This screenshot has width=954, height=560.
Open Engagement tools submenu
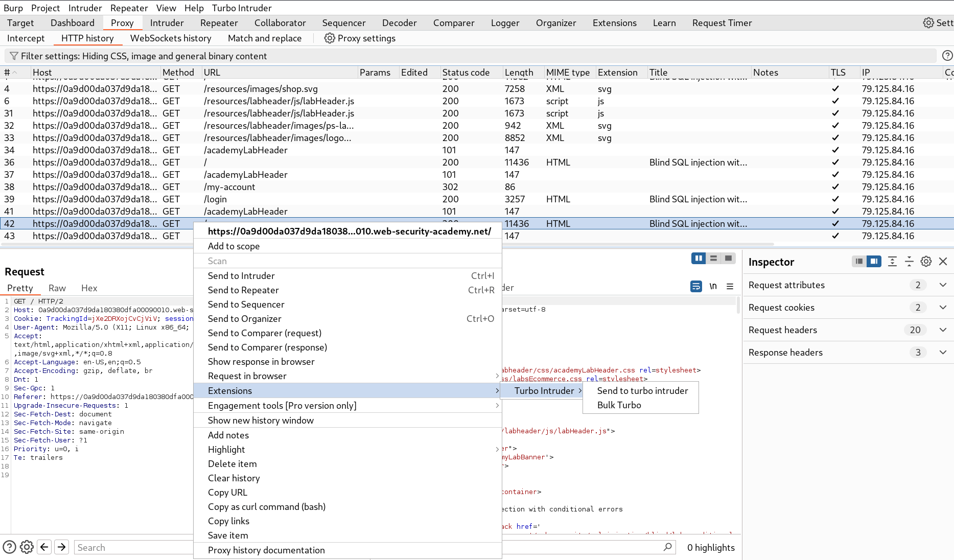pyautogui.click(x=347, y=406)
